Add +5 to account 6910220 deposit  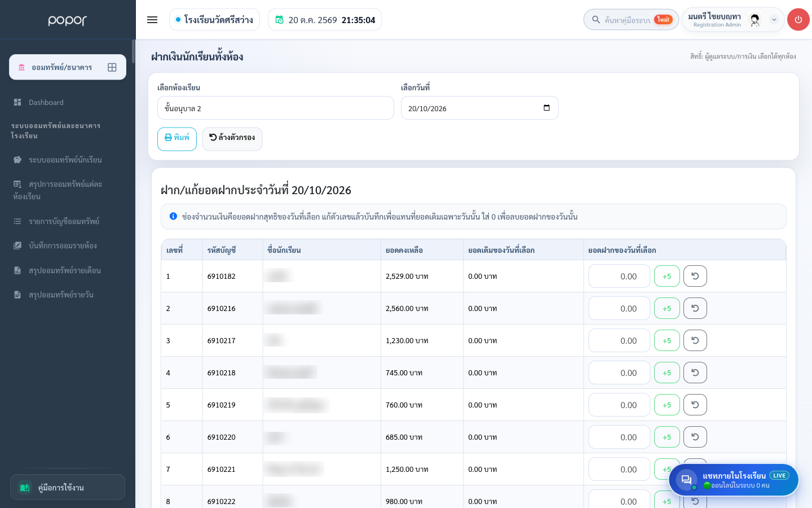pos(667,437)
